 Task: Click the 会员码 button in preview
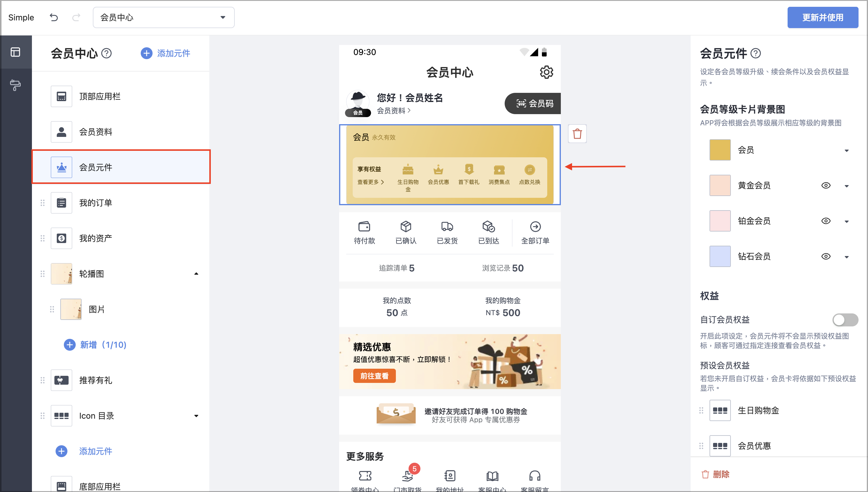(x=533, y=103)
